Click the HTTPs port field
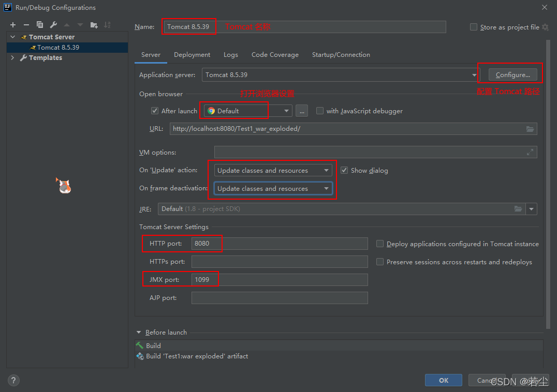557x392 pixels. click(x=280, y=262)
